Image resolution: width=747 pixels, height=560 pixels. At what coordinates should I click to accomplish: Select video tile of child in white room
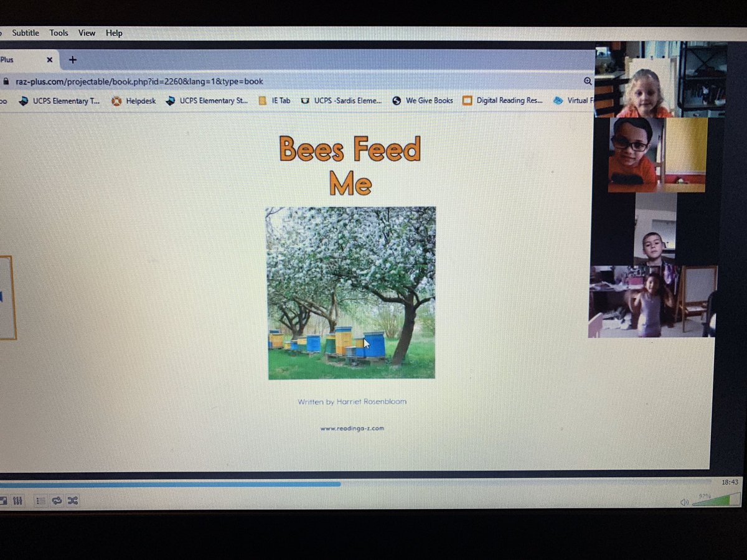coord(654,229)
